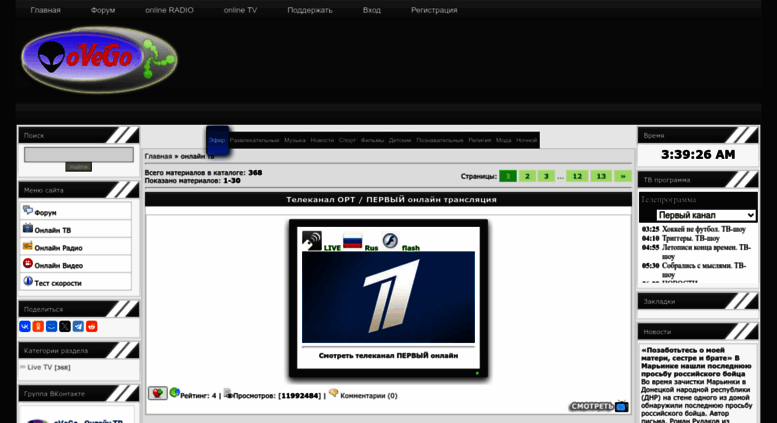The image size is (777, 423).
Task: Click the LIVE satellite dish icon
Action: point(312,241)
